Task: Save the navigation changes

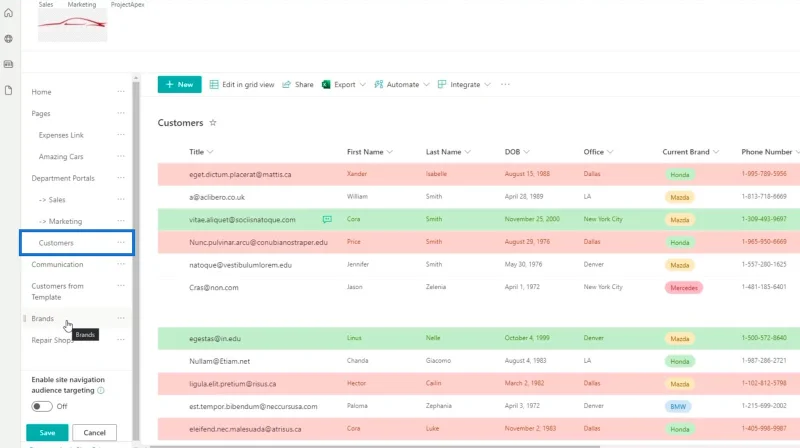Action: pos(47,432)
